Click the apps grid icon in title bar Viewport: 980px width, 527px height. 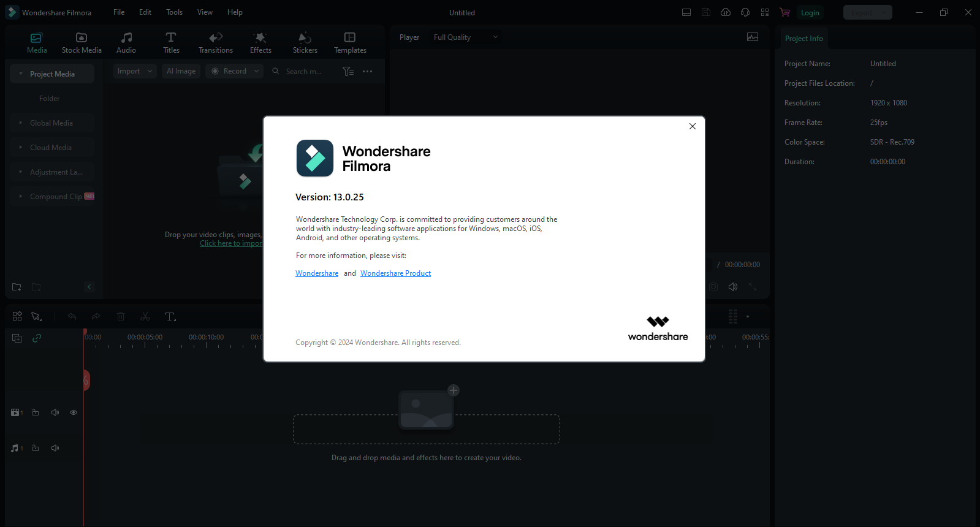tap(765, 12)
